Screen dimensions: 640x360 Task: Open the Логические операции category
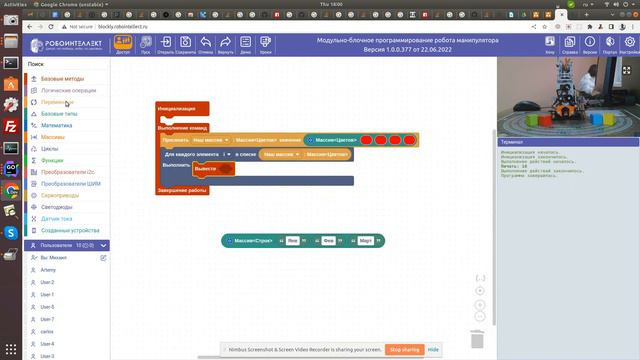68,90
